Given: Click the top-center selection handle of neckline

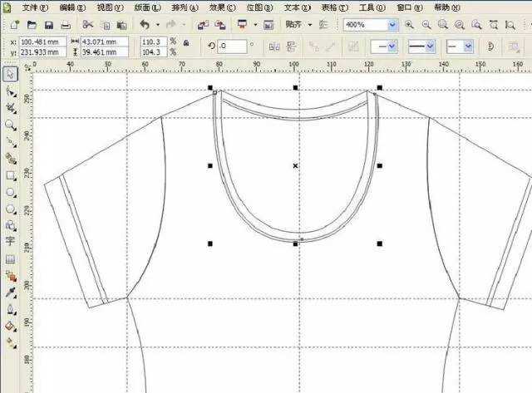Looking at the screenshot, I should coord(295,87).
